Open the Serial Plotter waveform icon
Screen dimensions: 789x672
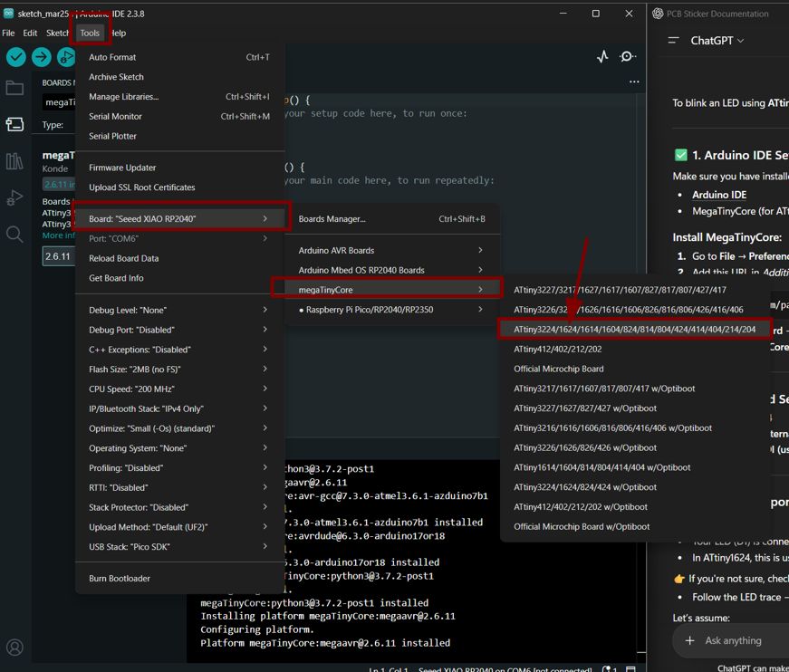[x=602, y=57]
